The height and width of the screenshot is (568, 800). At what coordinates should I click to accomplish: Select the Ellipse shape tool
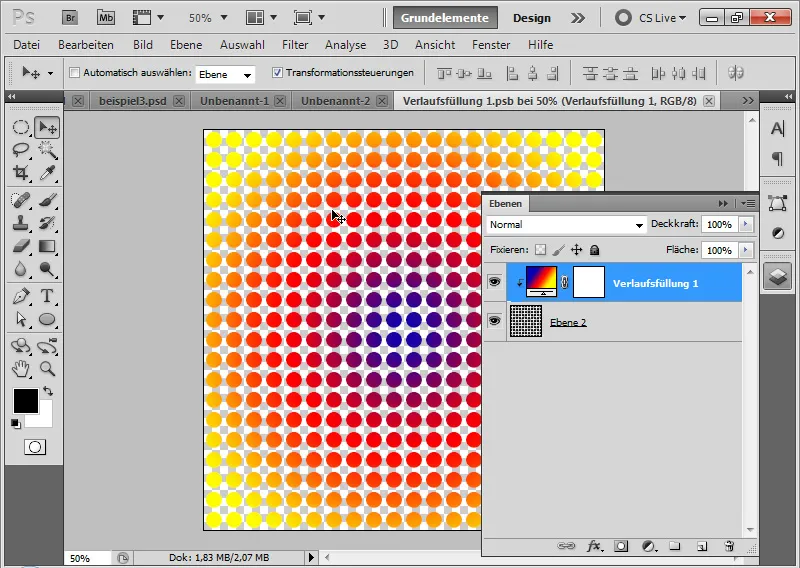[x=47, y=319]
